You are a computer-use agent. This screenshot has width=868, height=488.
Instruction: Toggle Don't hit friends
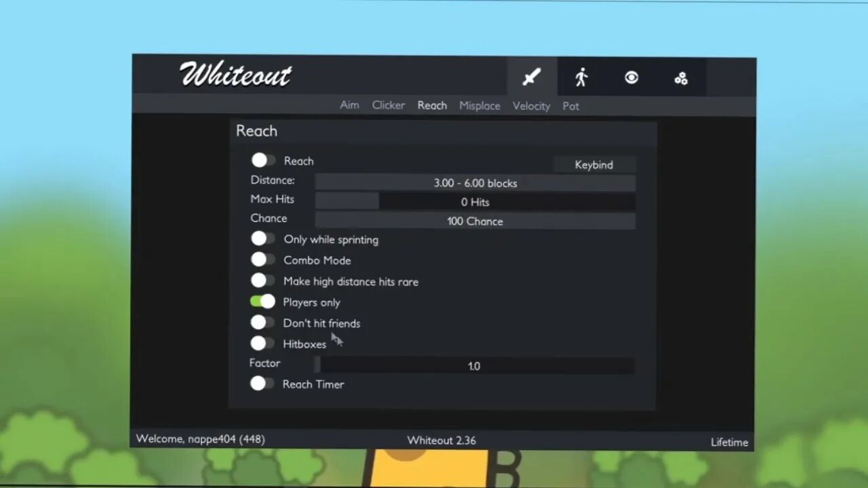coord(262,323)
